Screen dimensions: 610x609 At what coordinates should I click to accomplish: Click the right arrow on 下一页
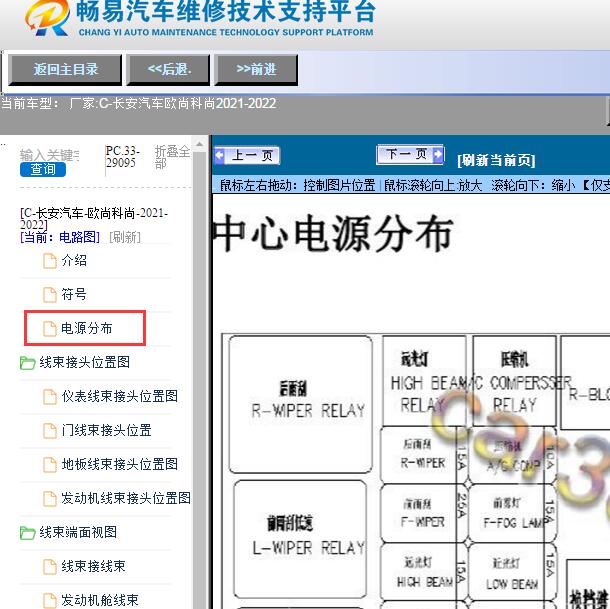[438, 154]
